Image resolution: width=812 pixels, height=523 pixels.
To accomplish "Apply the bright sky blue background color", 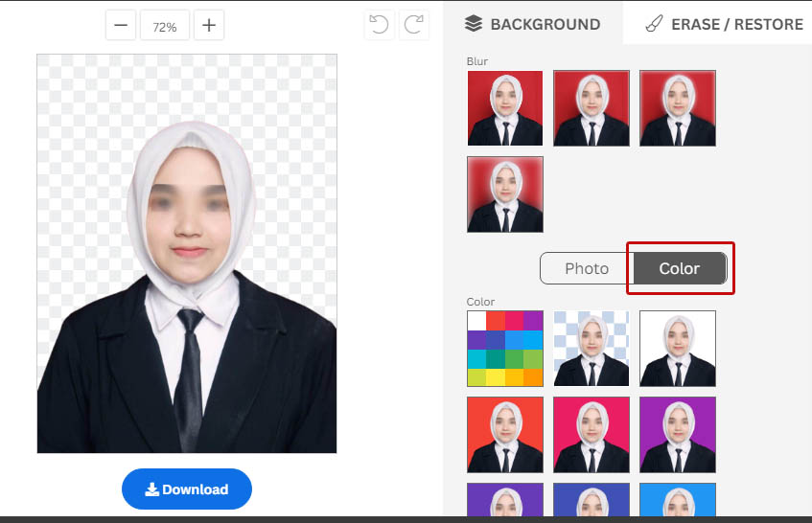I will [678, 499].
